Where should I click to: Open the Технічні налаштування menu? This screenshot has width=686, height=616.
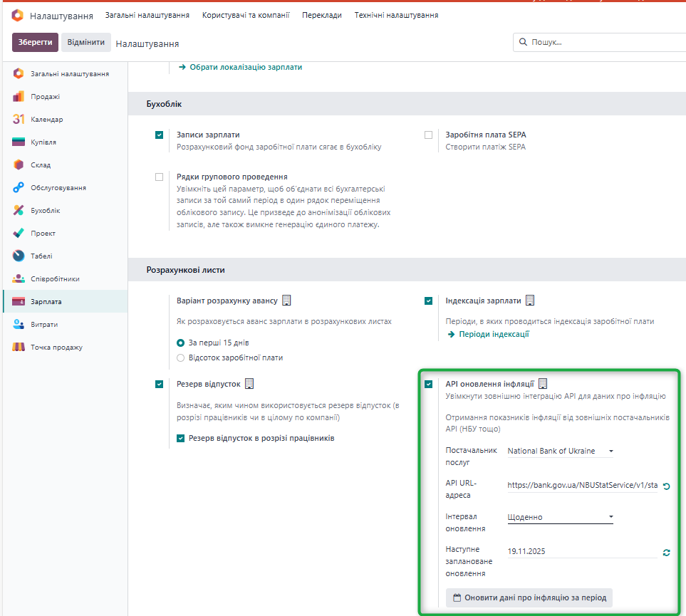click(396, 15)
